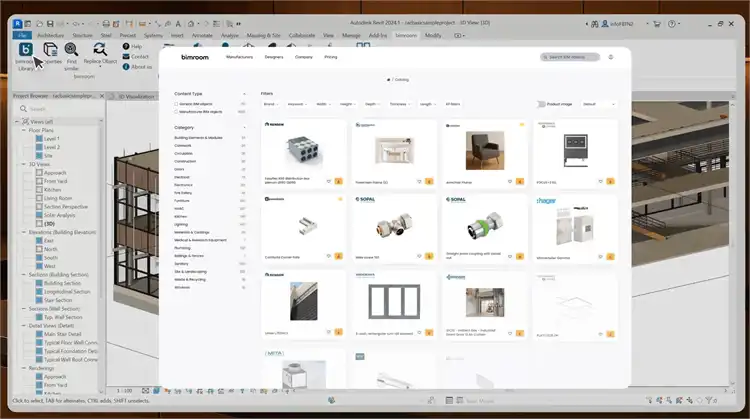Screen dimensions: 750x419
Task: Download the distribution box plenum product
Action: click(x=339, y=181)
